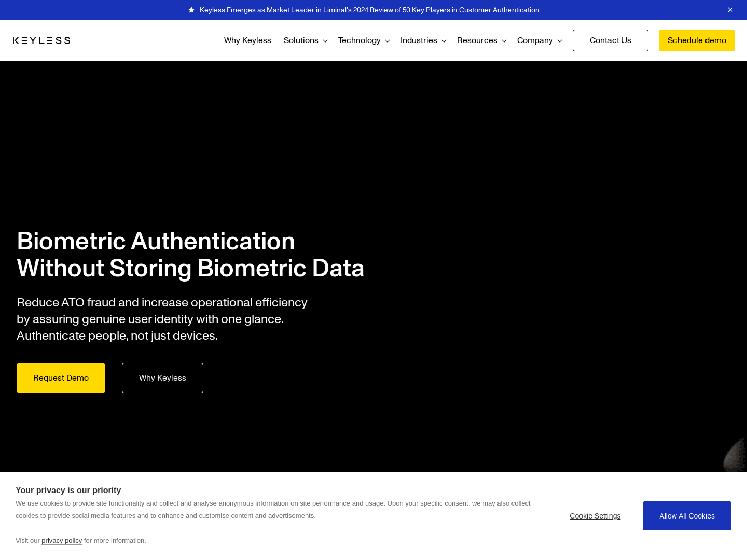Click the Schedule demo button
This screenshot has width=747, height=560.
(x=696, y=40)
